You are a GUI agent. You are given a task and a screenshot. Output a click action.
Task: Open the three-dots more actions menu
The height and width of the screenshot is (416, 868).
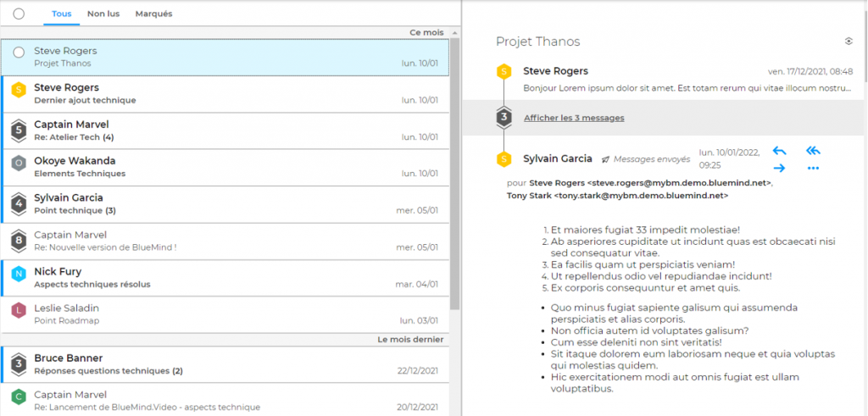pos(813,168)
